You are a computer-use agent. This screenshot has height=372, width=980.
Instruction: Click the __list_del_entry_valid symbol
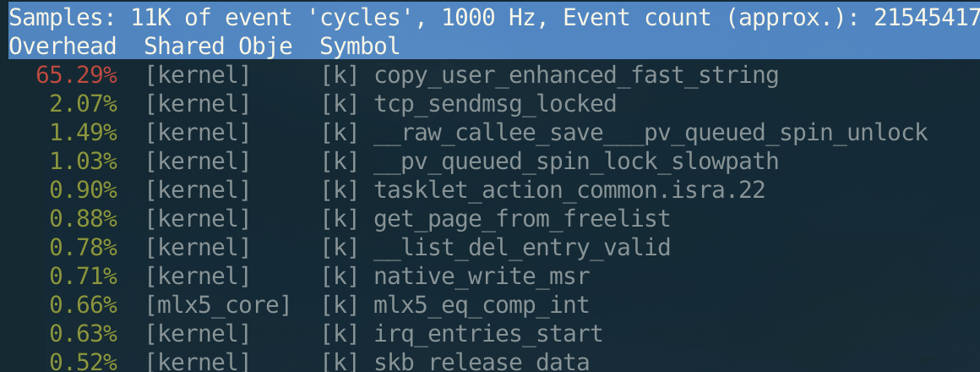pyautogui.click(x=521, y=248)
